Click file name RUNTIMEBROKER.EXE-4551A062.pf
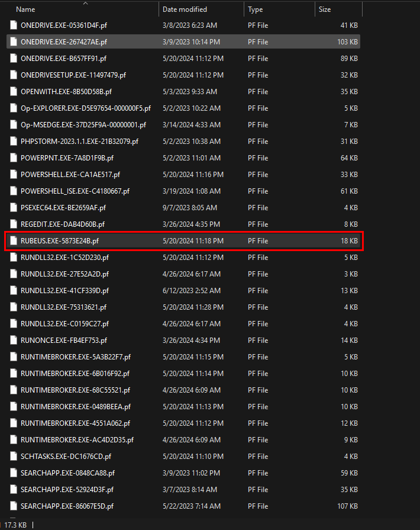 (x=75, y=423)
